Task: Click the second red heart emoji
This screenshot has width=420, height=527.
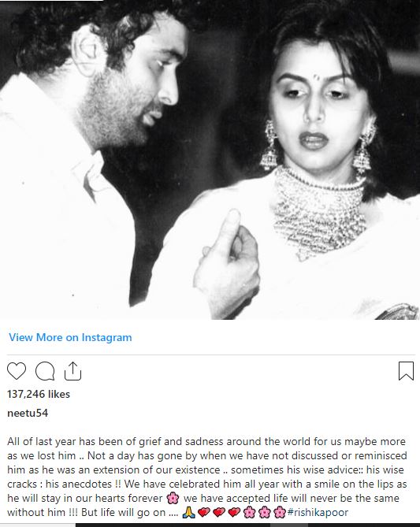Action: (219, 513)
